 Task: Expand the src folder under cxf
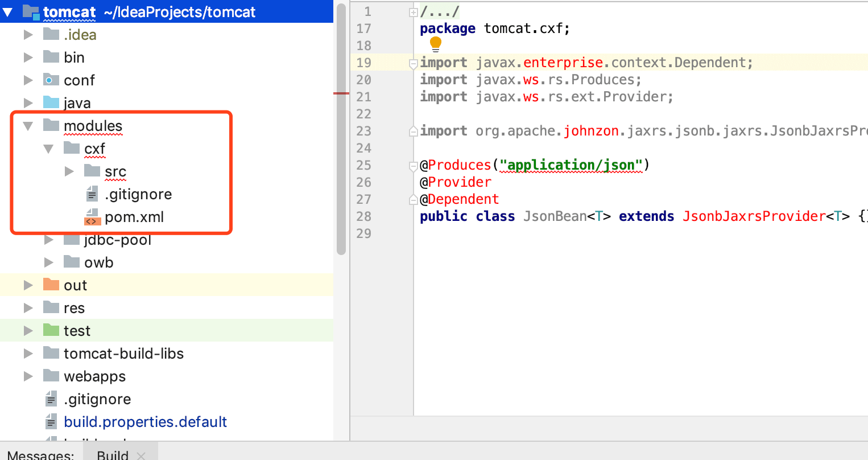tap(69, 171)
